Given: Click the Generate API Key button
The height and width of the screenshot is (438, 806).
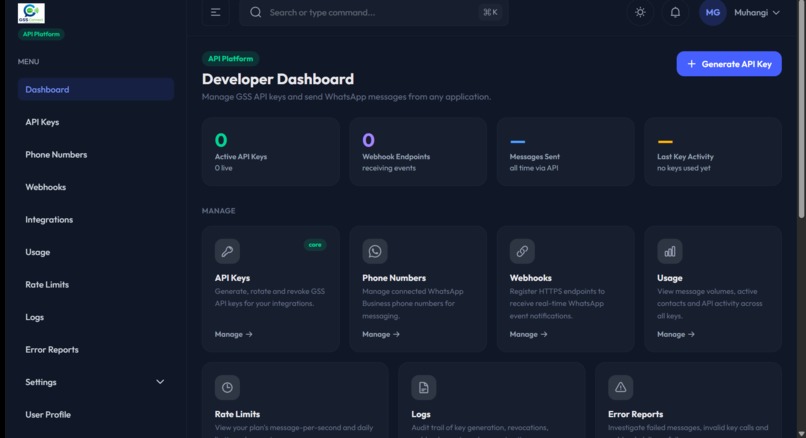Looking at the screenshot, I should (729, 64).
